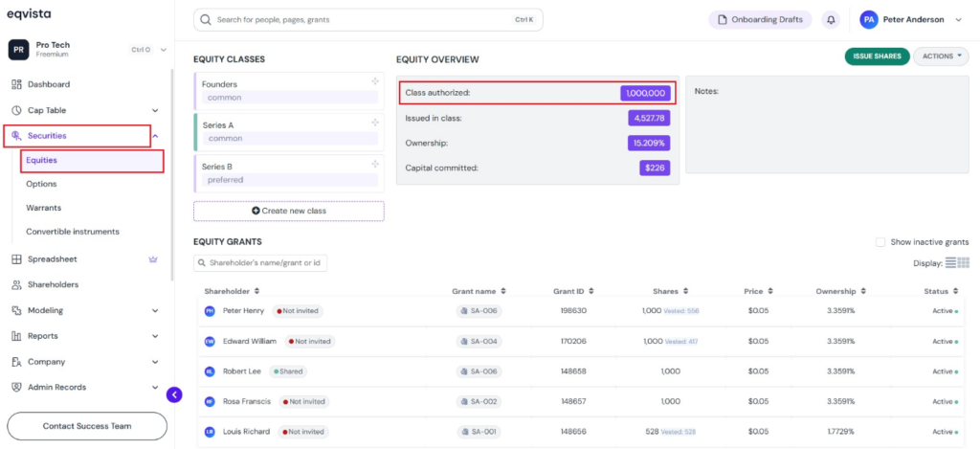Click Louis Richard's avatar icon
The image size is (980, 449).
tap(210, 432)
